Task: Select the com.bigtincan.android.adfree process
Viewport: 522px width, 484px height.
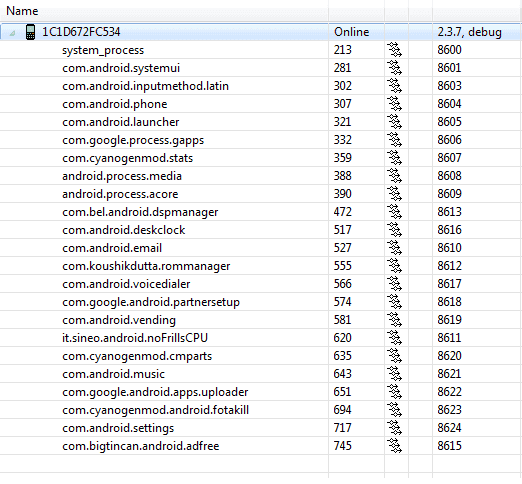Action: (141, 446)
